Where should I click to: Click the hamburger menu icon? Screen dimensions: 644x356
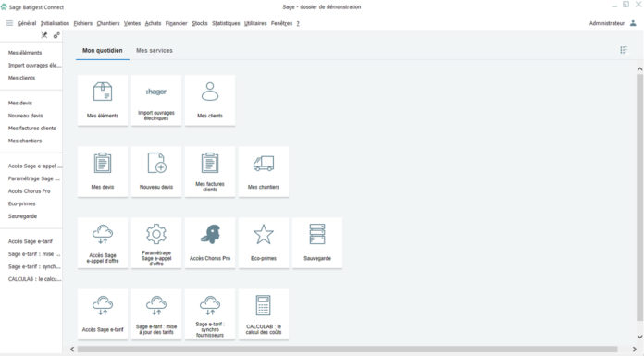9,23
